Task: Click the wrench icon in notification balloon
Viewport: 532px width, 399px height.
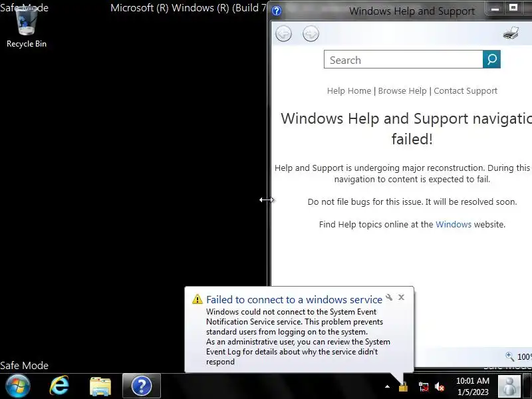Action: [389, 297]
